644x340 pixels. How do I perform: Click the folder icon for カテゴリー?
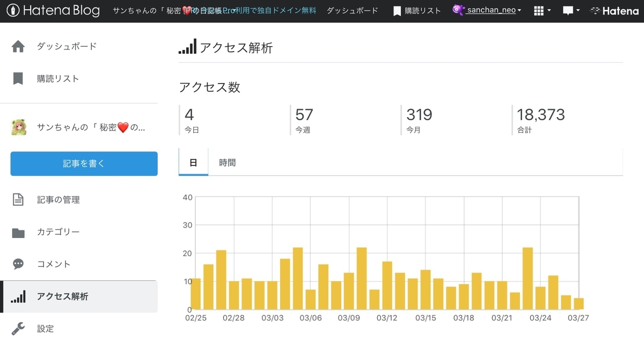point(18,233)
